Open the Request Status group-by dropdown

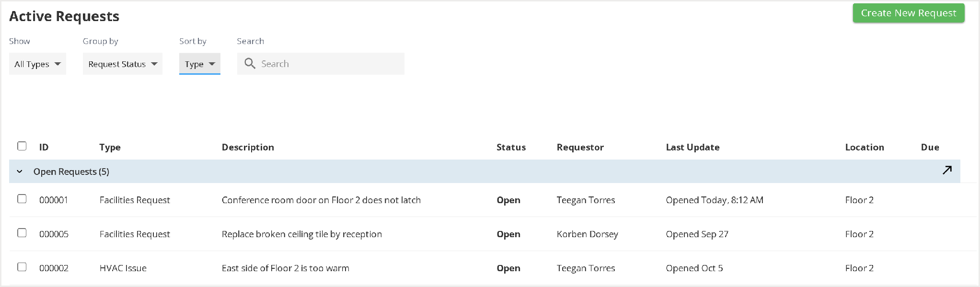pyautogui.click(x=123, y=64)
